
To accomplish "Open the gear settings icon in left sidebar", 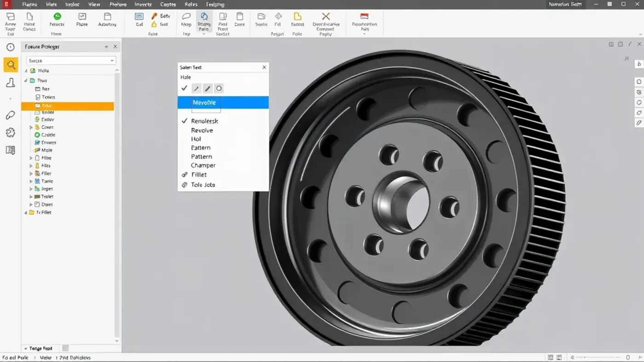I will click(x=10, y=133).
